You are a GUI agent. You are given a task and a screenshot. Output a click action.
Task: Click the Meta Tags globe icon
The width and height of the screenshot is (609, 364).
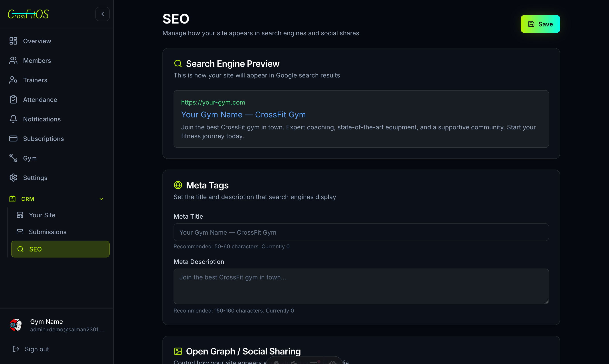click(x=178, y=185)
